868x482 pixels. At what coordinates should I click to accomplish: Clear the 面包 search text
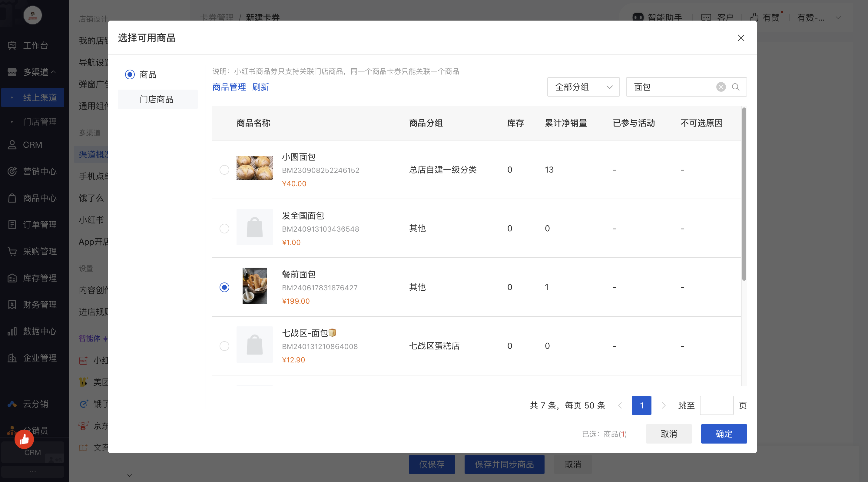[721, 87]
